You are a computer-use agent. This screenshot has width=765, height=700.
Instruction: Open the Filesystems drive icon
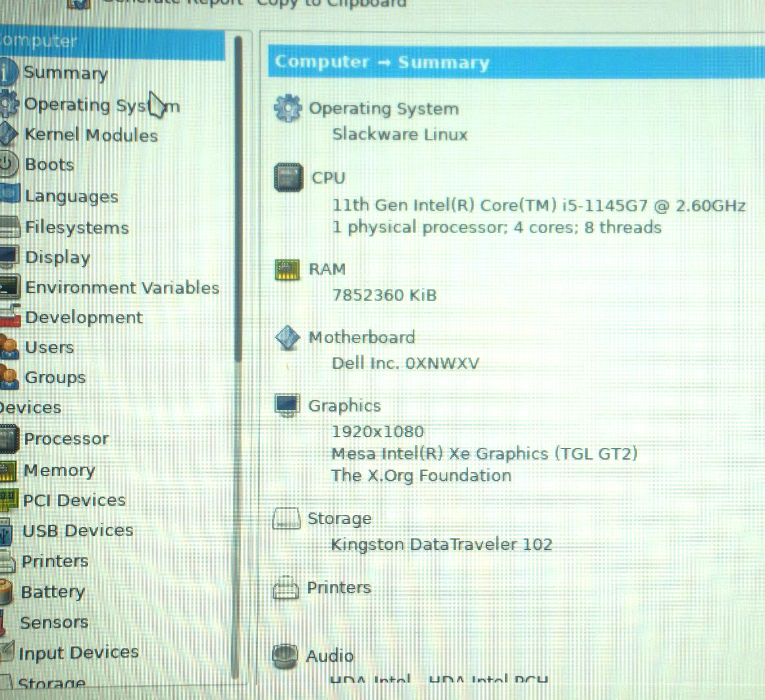11,227
